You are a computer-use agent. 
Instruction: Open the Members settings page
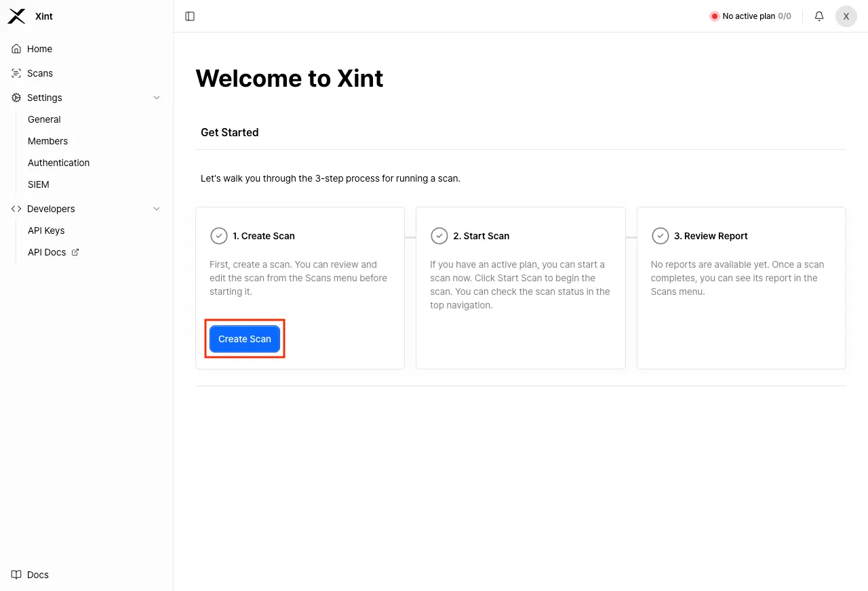(x=47, y=140)
